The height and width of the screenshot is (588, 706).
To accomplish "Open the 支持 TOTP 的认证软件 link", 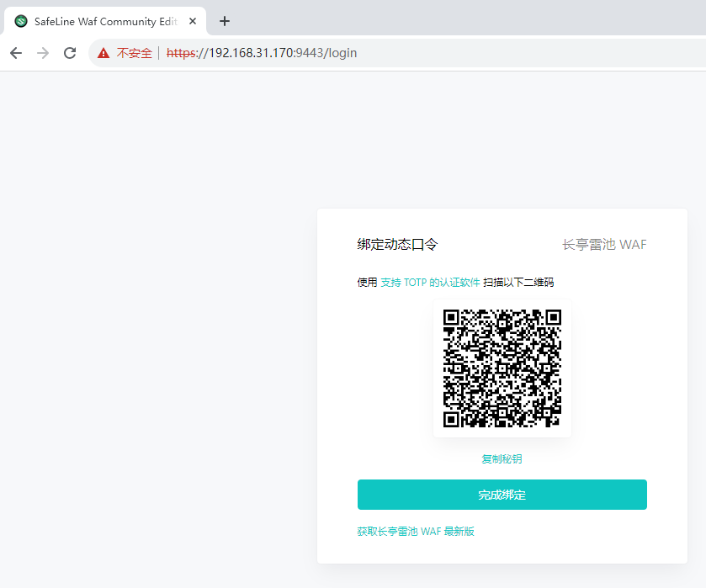I will (x=430, y=283).
